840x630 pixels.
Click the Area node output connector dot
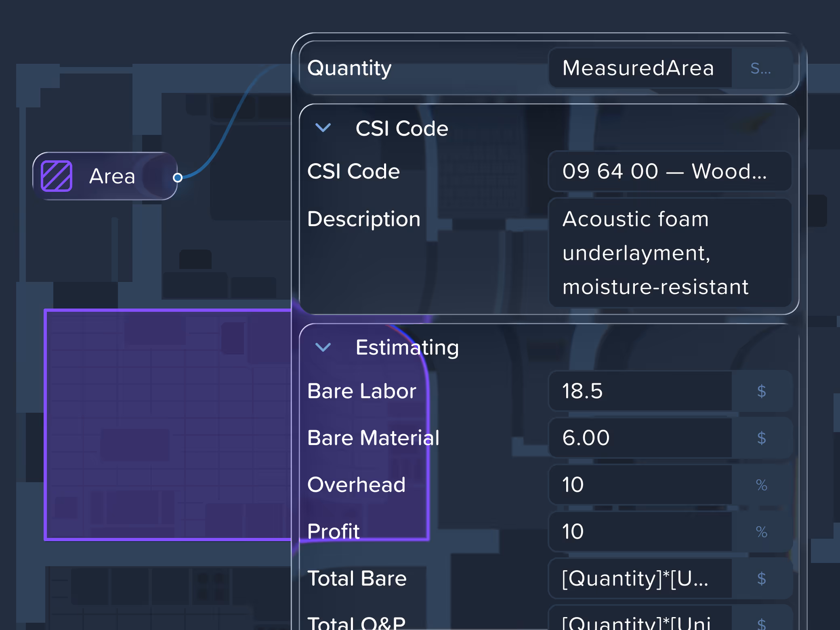177,177
